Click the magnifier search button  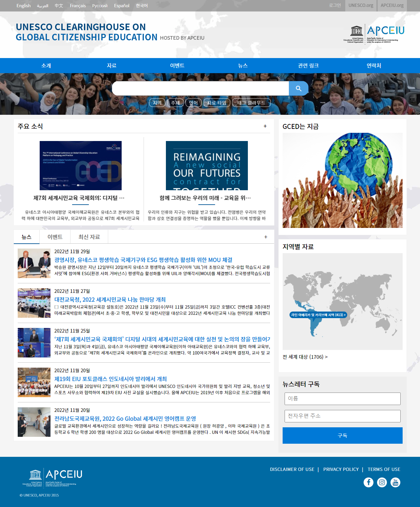tap(298, 89)
